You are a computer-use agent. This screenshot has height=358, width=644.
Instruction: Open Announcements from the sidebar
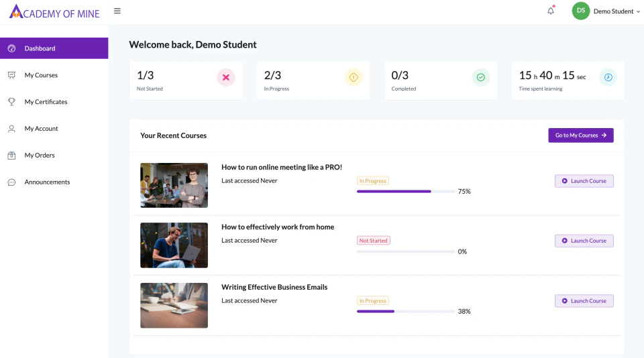click(x=47, y=182)
